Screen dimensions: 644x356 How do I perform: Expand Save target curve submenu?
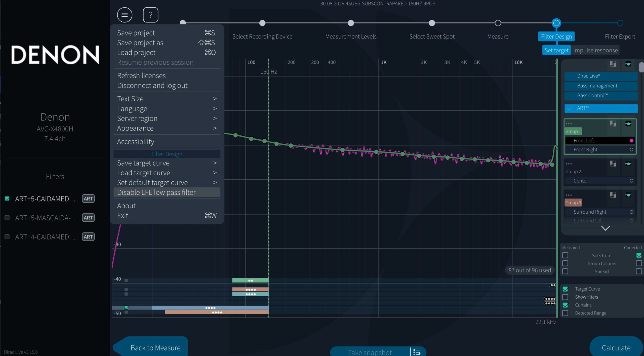(167, 163)
